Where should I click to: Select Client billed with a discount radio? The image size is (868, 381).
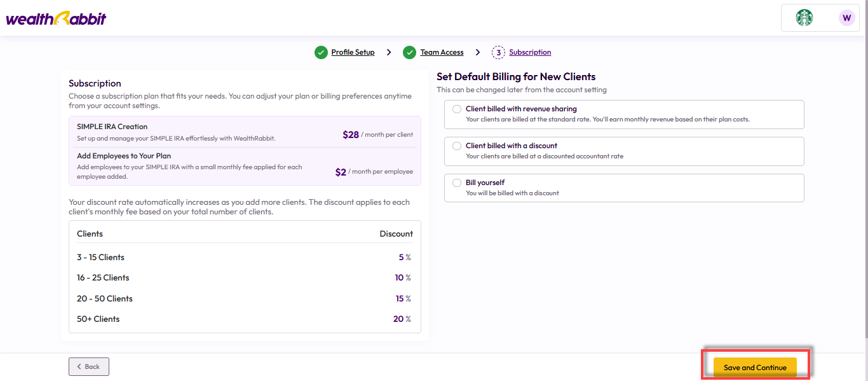[x=456, y=146]
